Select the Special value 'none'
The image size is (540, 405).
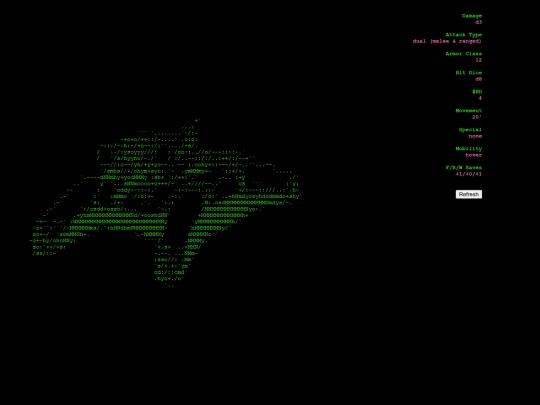[x=475, y=136]
